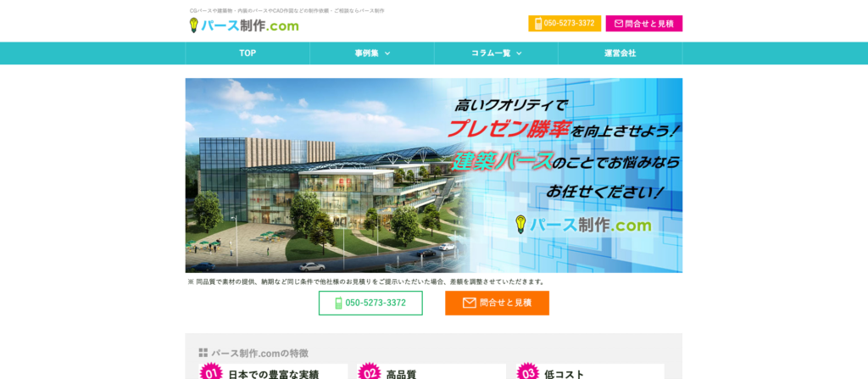
Task: Click the lightbulb logo icon in the header
Action: coord(193,25)
